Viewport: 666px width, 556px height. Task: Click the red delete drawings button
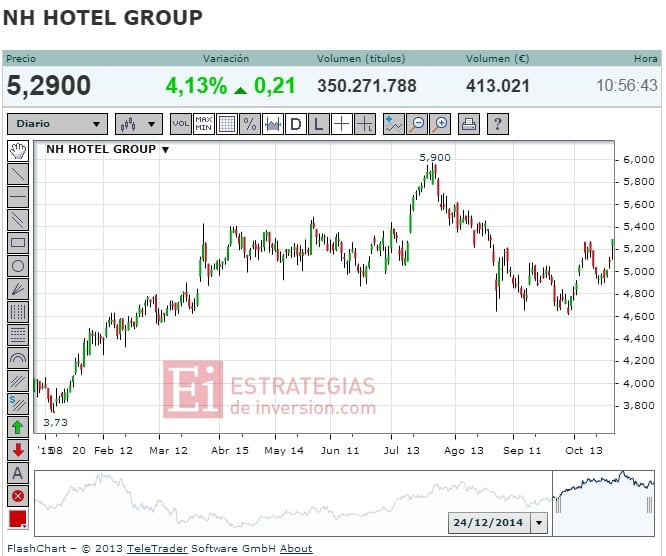click(x=18, y=496)
